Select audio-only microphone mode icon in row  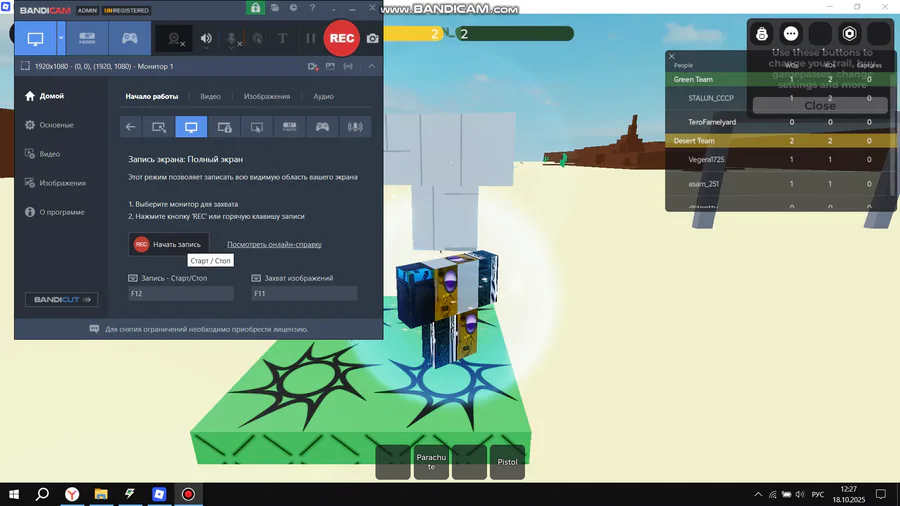pos(355,127)
